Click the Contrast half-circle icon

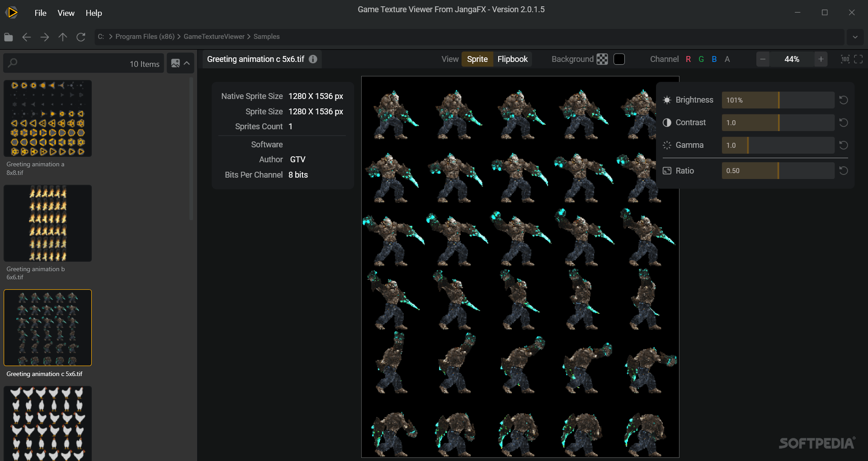[667, 122]
